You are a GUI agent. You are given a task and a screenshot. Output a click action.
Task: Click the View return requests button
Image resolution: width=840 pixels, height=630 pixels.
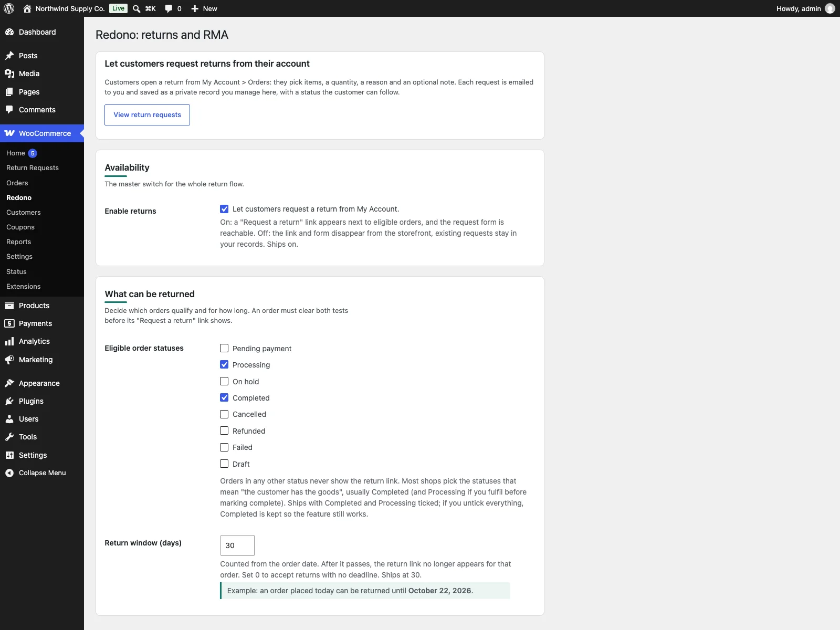pos(147,115)
